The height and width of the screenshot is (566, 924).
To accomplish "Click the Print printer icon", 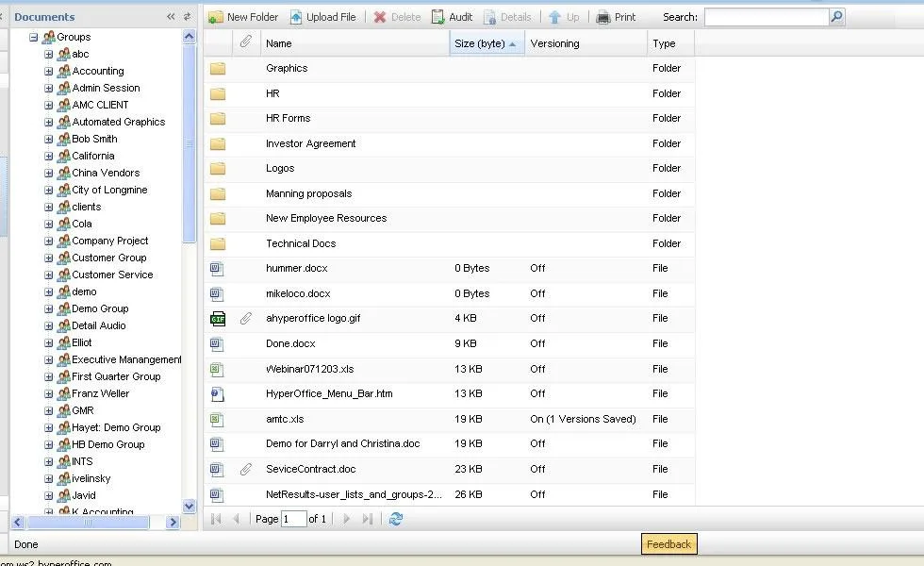I will (x=602, y=17).
